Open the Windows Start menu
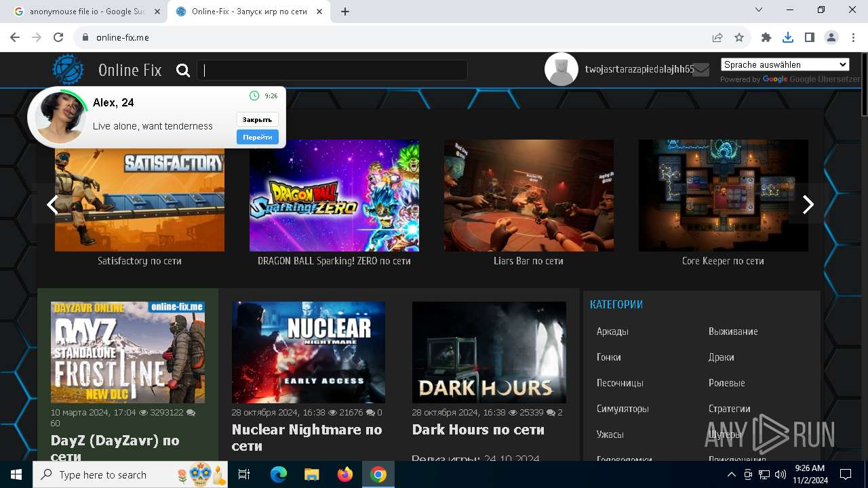 [x=16, y=474]
